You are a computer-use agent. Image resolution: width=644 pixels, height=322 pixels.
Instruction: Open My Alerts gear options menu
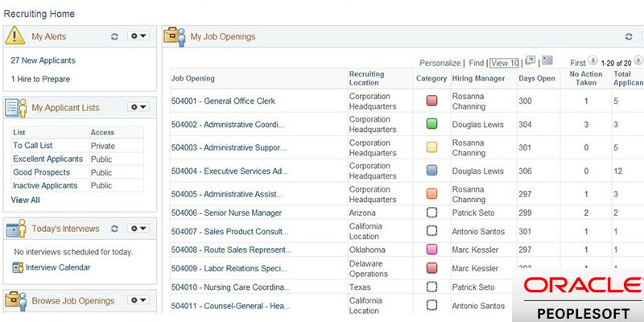click(x=138, y=36)
